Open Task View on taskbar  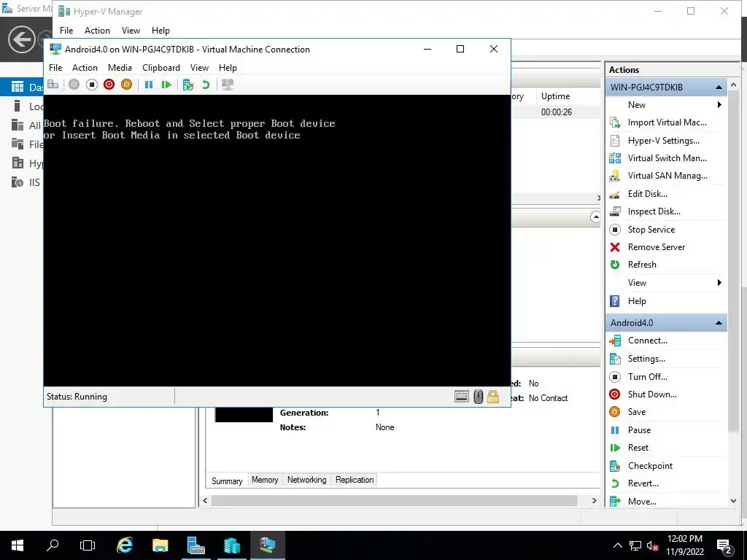pyautogui.click(x=88, y=545)
